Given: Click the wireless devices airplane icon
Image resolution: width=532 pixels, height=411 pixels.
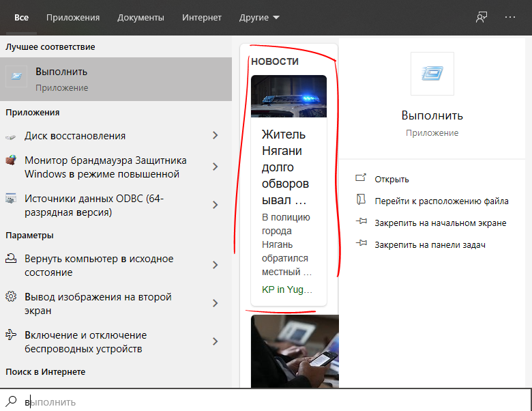Looking at the screenshot, I should (x=11, y=335).
